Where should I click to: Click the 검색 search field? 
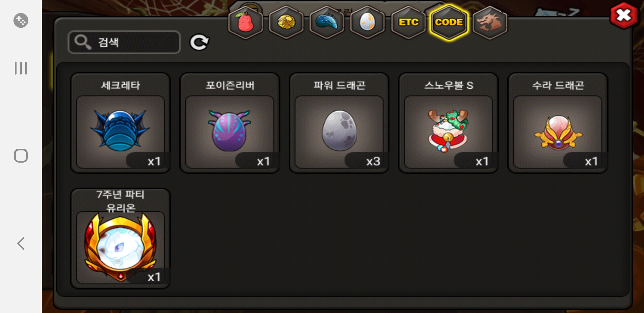124,42
